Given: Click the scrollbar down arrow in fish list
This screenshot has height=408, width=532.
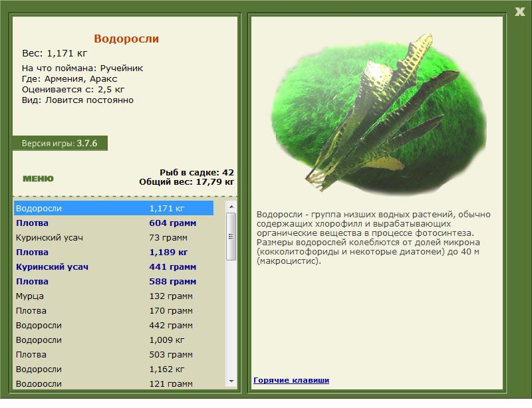Looking at the screenshot, I should point(231,381).
